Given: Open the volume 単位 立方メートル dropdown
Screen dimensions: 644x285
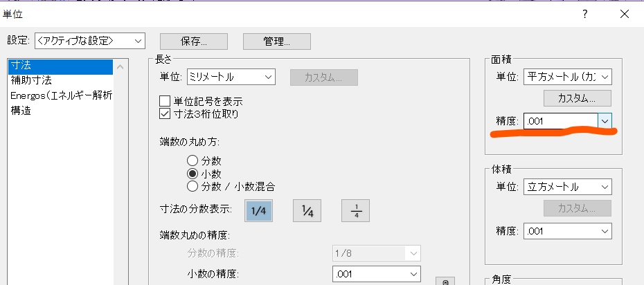Looking at the screenshot, I should point(568,187).
